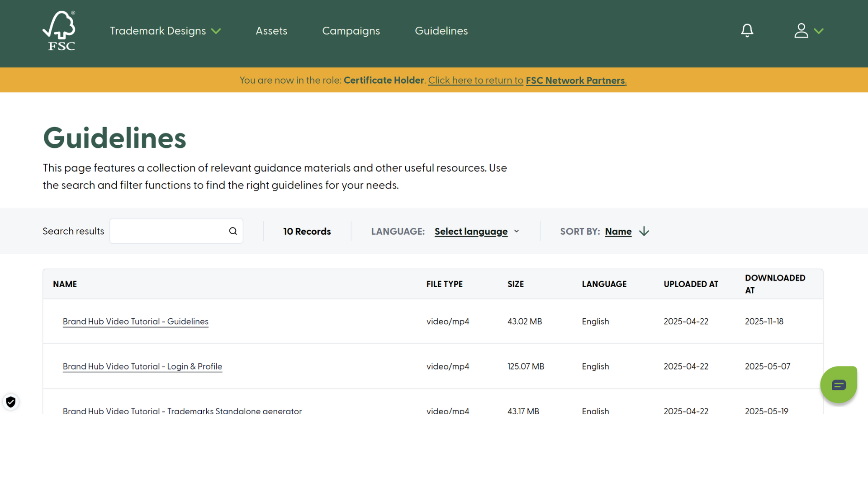Expand the user menu green chevron
This screenshot has width=868, height=488.
(x=819, y=31)
